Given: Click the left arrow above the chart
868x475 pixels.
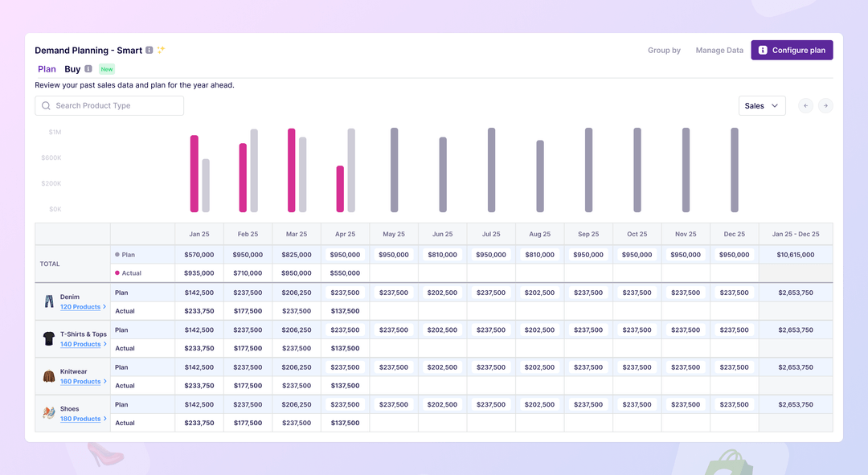Looking at the screenshot, I should [805, 105].
